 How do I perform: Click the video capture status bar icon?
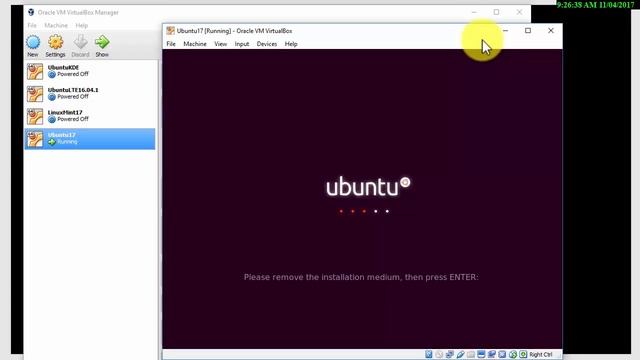click(x=491, y=354)
